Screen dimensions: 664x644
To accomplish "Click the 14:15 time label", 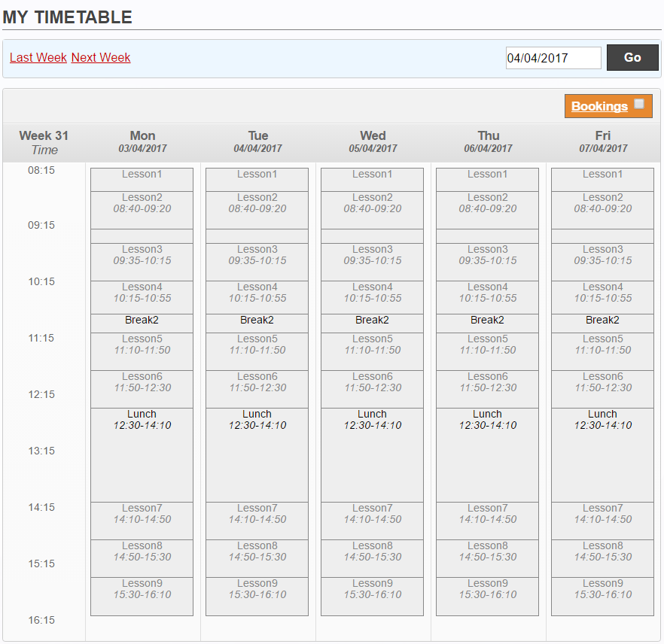I will (x=41, y=507).
